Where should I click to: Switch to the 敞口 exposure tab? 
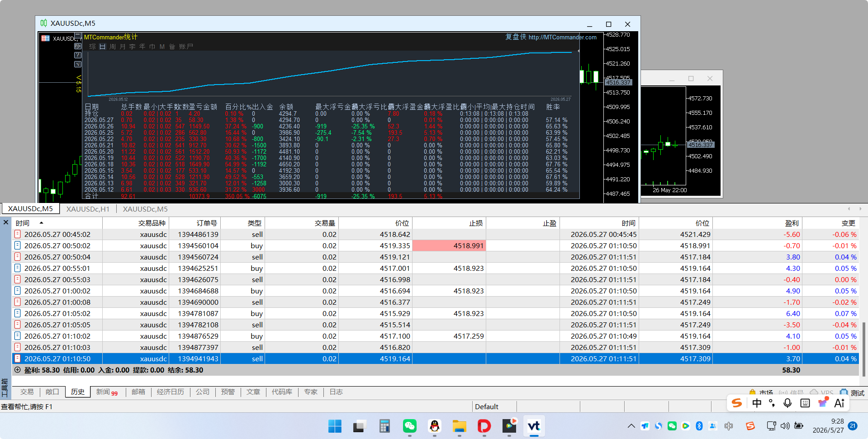click(x=52, y=392)
